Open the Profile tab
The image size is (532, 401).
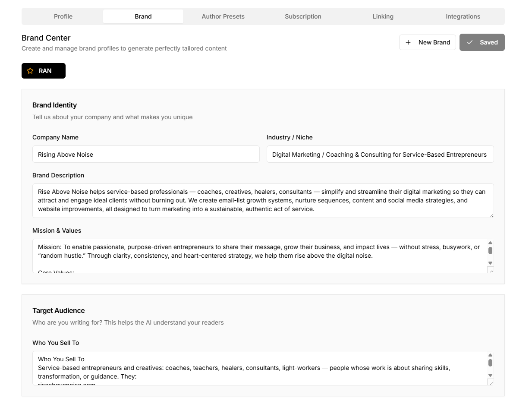point(63,16)
